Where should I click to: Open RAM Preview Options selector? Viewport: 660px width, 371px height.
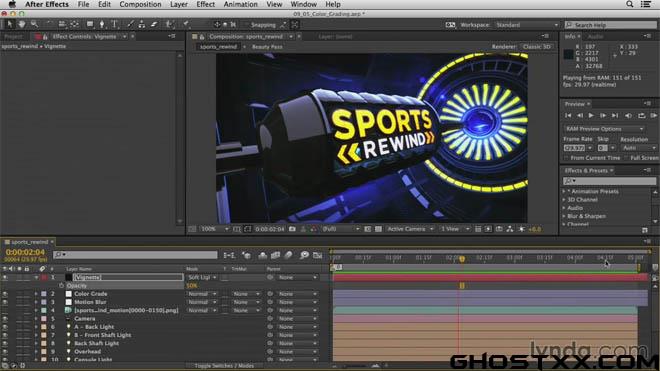tap(604, 129)
